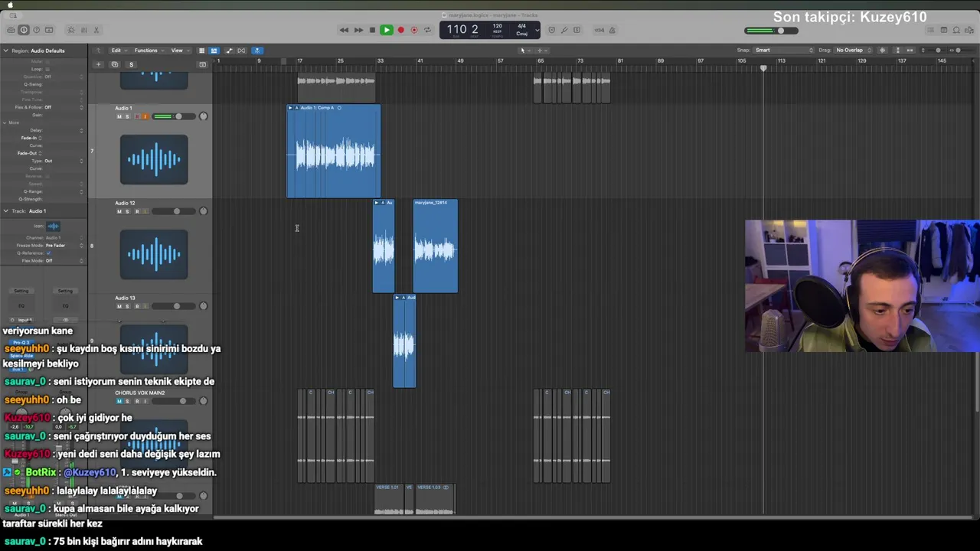
Task: Click the Capture Recording button
Action: point(414,30)
